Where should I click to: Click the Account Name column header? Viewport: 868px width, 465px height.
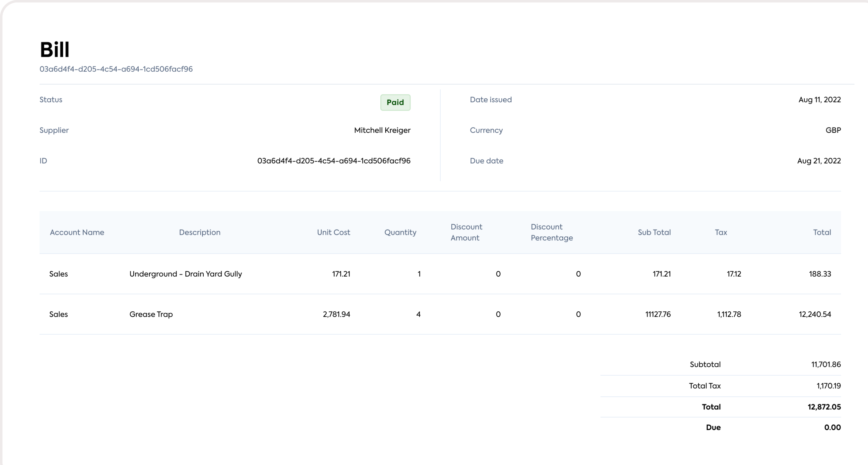(77, 232)
